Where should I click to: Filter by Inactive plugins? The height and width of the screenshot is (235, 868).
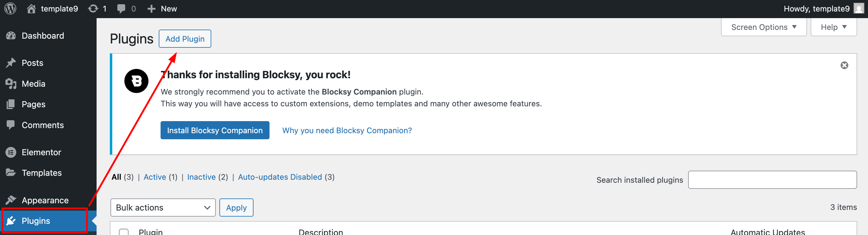pos(201,177)
